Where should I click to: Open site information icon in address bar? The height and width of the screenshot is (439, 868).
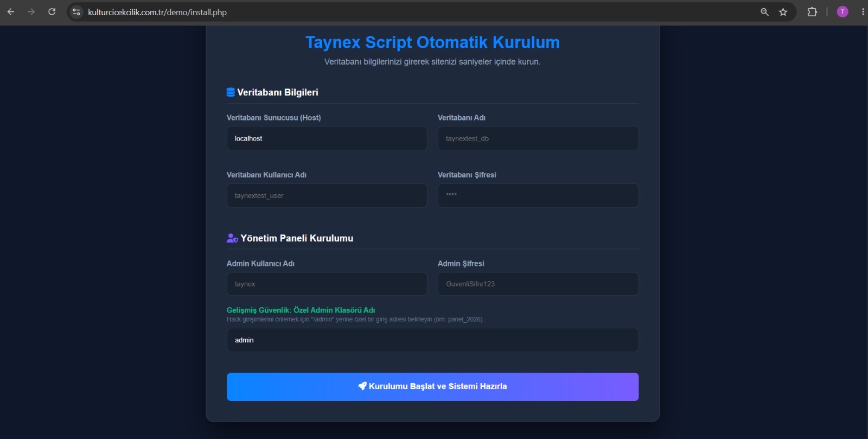click(x=76, y=12)
